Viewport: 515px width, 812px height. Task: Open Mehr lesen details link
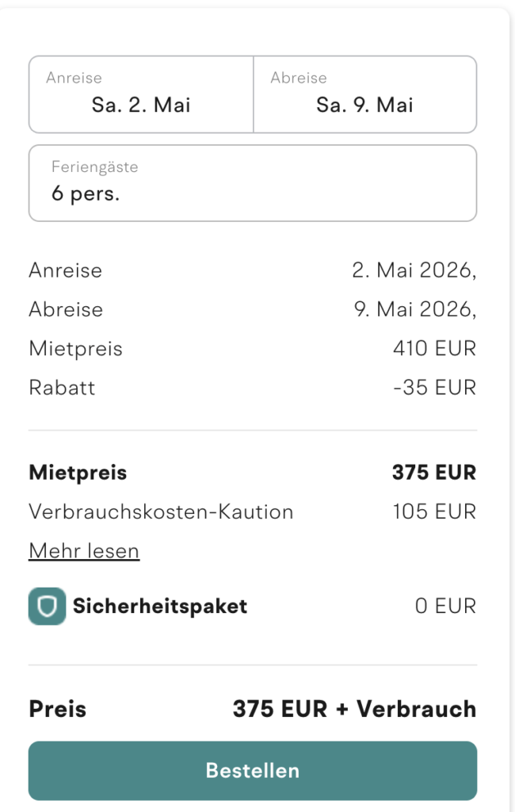point(84,550)
